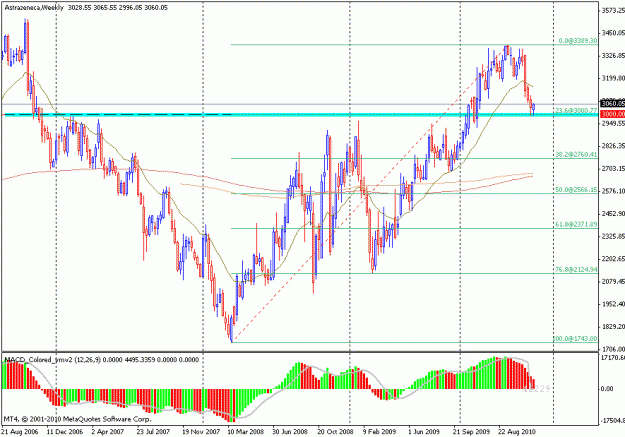Click the 22 Aug 2010 date label
This screenshot has height=437, width=625.
click(517, 432)
